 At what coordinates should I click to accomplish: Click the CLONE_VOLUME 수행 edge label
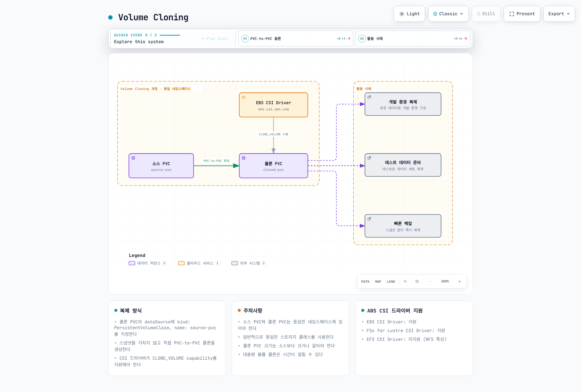pos(273,134)
